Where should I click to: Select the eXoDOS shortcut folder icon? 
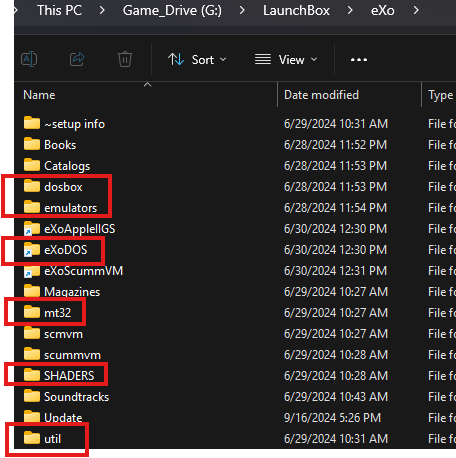click(31, 249)
